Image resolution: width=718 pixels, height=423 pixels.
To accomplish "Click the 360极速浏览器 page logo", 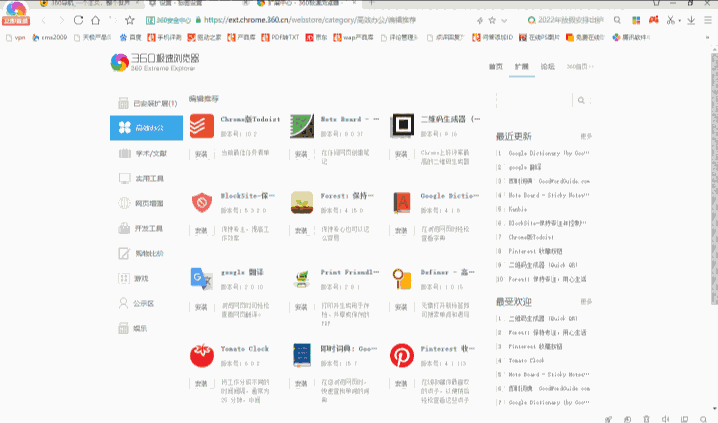I will [155, 62].
